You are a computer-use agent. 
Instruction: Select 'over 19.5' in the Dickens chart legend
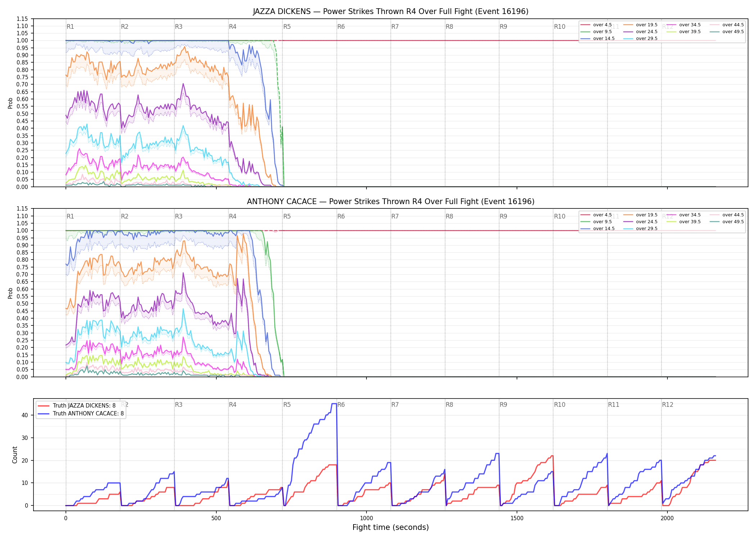point(640,25)
